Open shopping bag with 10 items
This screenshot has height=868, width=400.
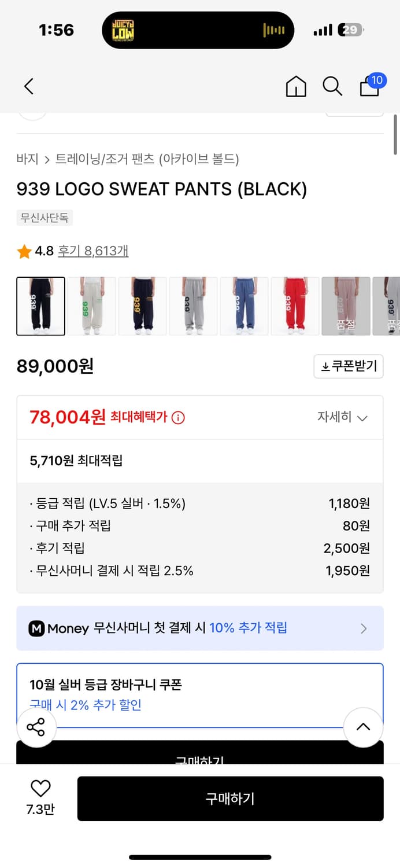(x=370, y=86)
